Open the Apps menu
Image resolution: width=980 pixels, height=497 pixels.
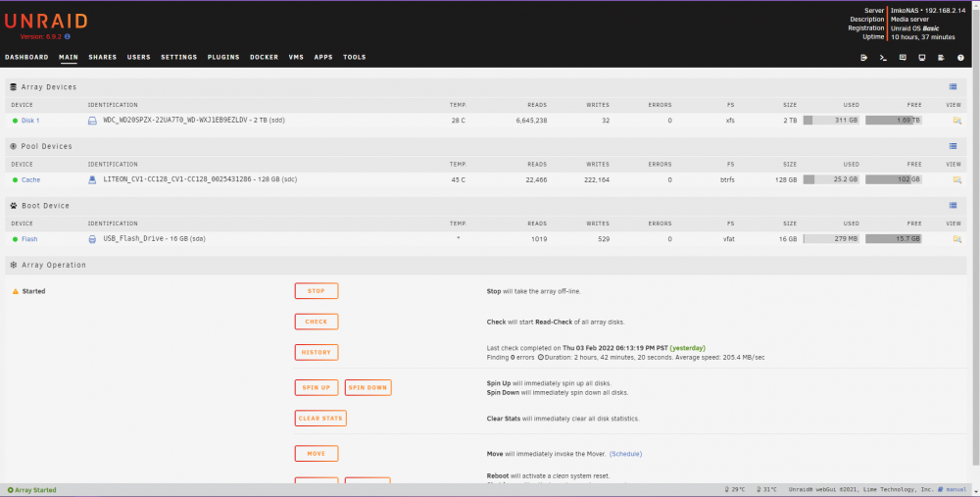point(323,58)
